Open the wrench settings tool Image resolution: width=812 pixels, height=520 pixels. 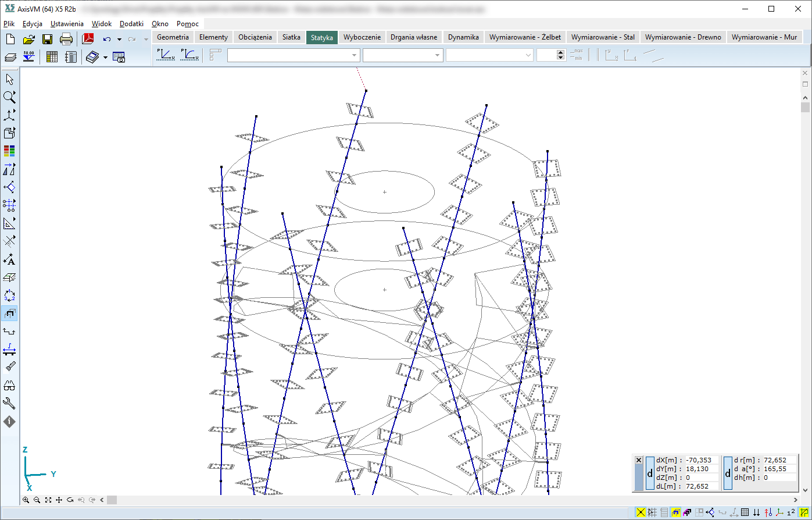tap(9, 404)
